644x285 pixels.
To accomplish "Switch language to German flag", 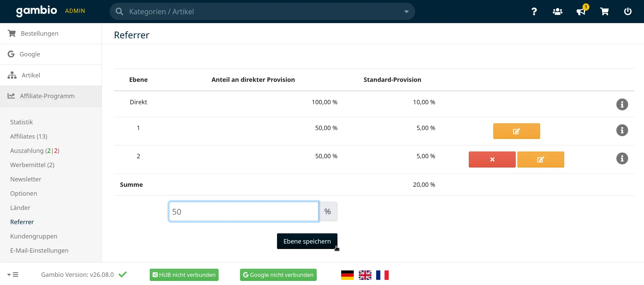I will [347, 275].
